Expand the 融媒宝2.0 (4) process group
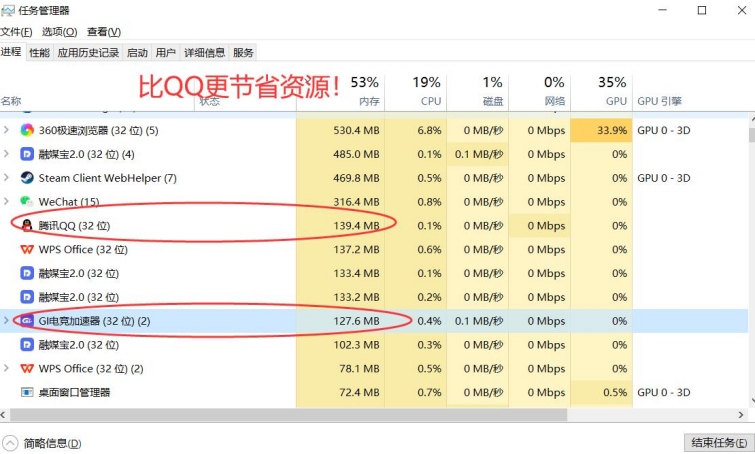This screenshot has width=755, height=454. pyautogui.click(x=6, y=154)
